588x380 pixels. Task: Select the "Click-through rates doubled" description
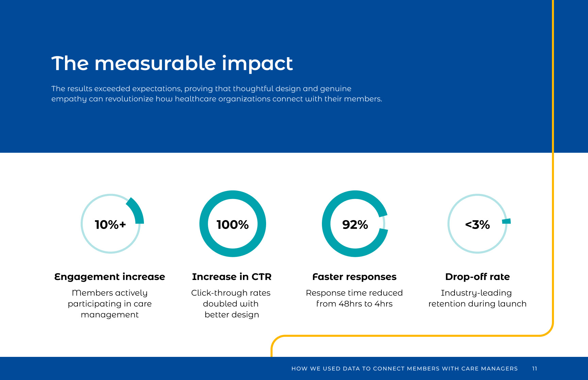click(x=231, y=303)
